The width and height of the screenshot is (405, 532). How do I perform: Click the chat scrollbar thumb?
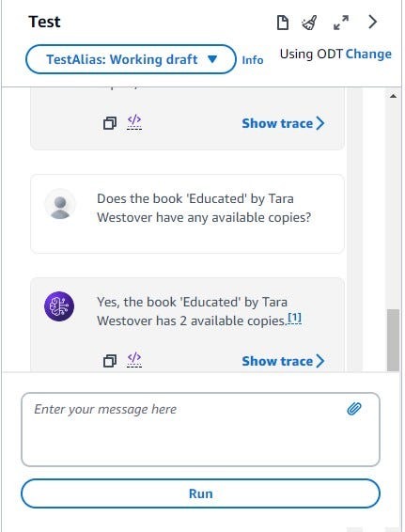click(393, 340)
